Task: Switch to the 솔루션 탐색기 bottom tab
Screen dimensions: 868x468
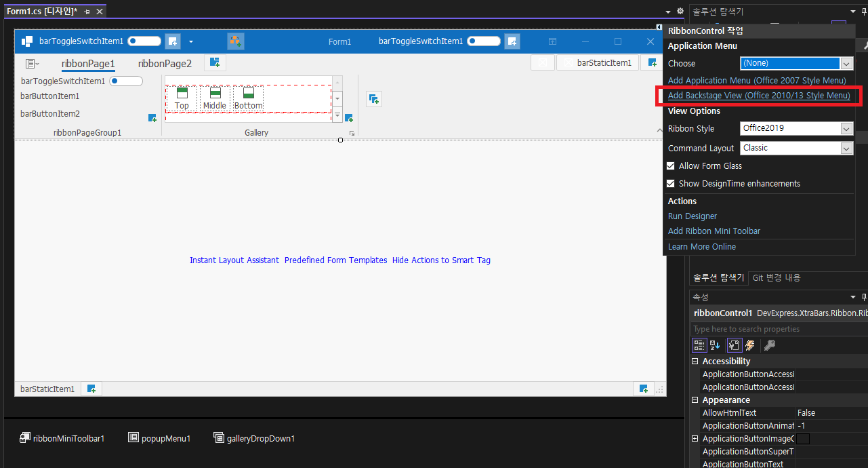Action: [718, 277]
